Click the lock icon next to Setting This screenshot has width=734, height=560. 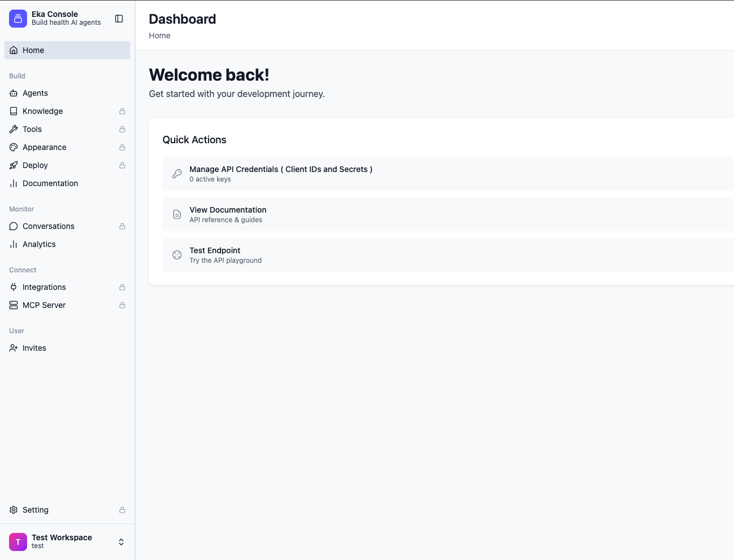click(x=122, y=510)
